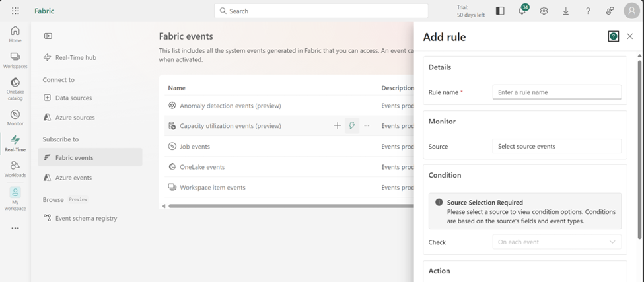This screenshot has width=644, height=282.
Task: Open Home in the left navigation
Action: (x=15, y=34)
